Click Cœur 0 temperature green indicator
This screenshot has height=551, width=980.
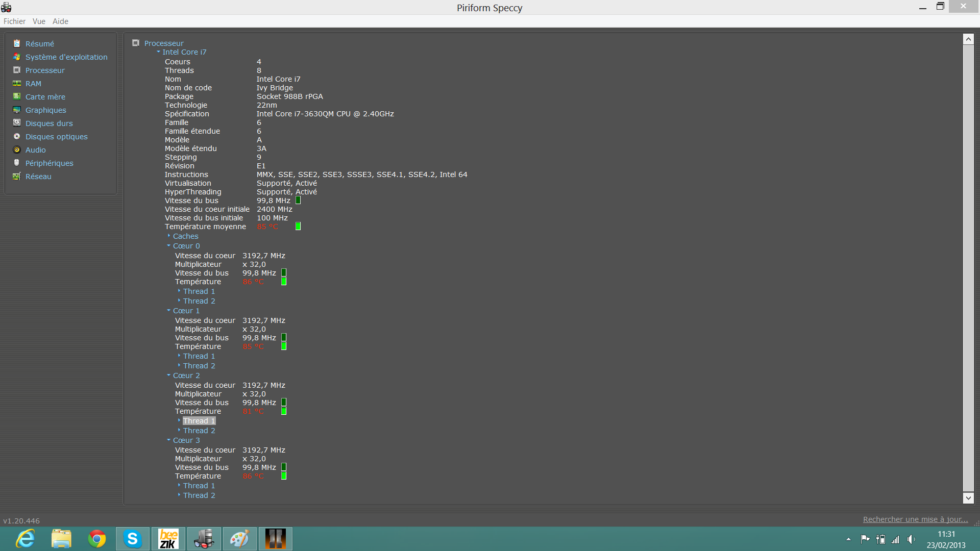click(x=284, y=281)
